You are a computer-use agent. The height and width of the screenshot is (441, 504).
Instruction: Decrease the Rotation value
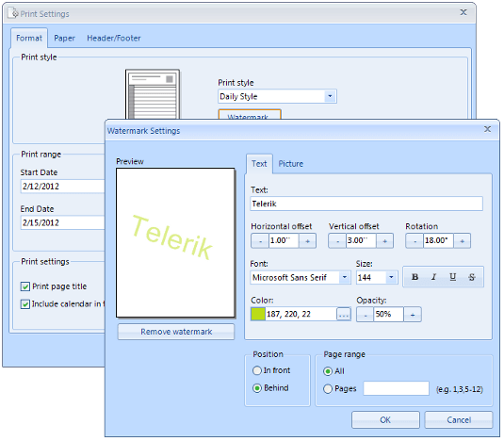point(415,240)
